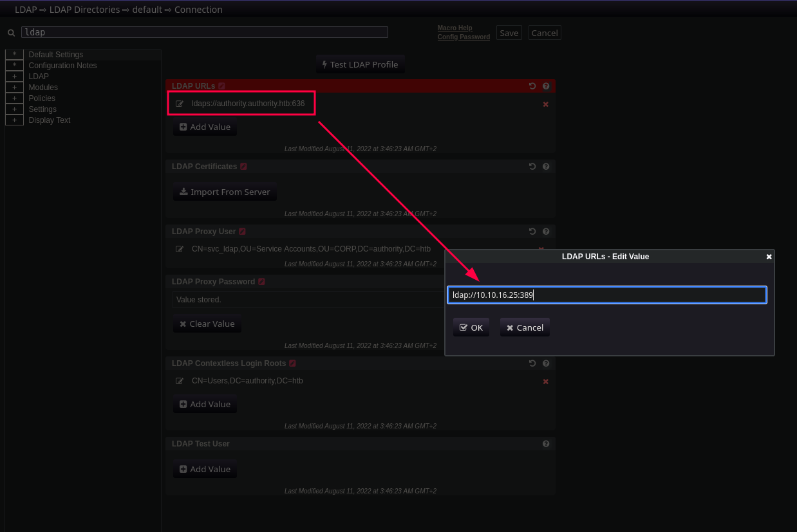Viewport: 797px width, 532px height.
Task: Click the Save button at top
Action: pyautogui.click(x=509, y=33)
